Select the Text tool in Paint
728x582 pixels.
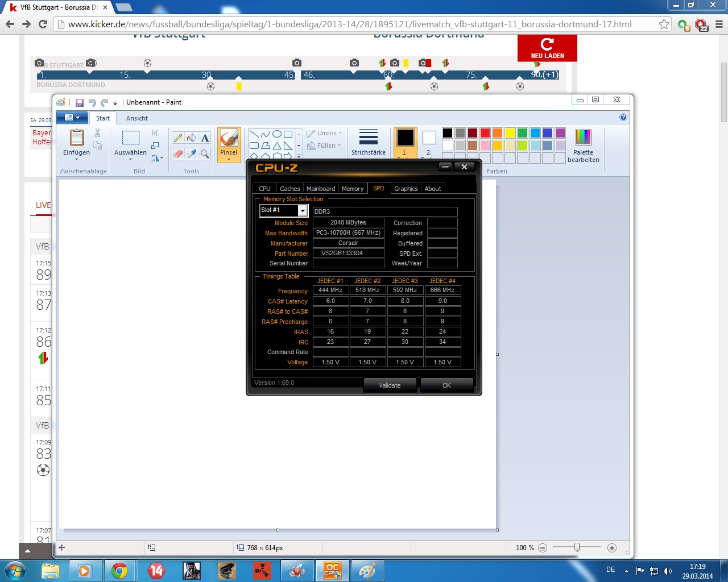[x=205, y=138]
